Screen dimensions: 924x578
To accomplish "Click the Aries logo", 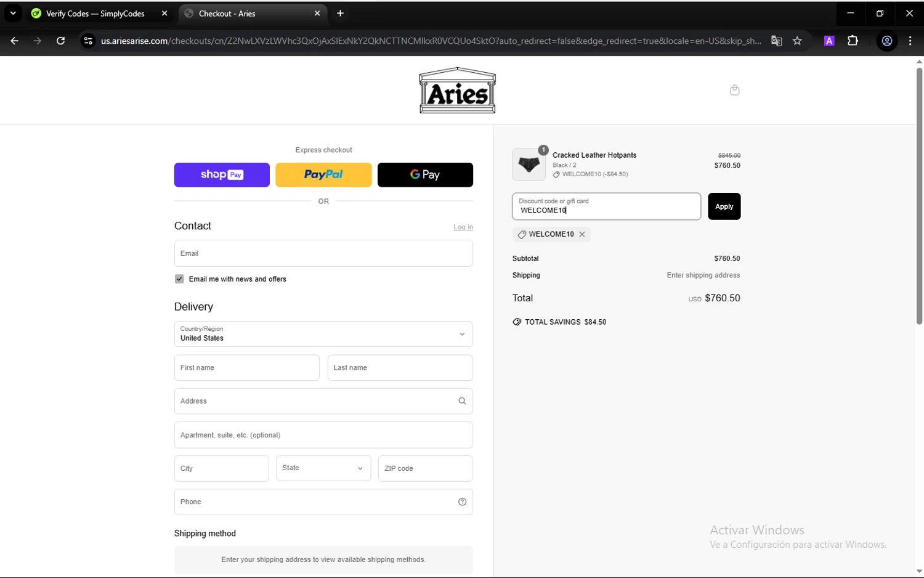I will click(457, 91).
